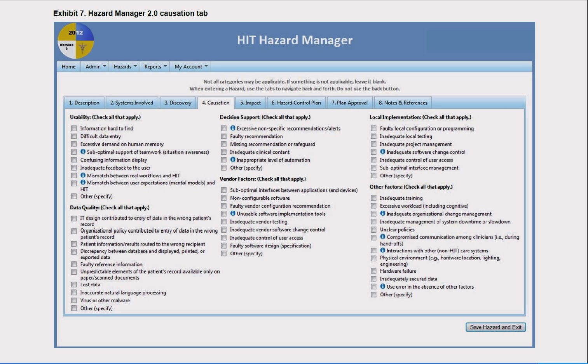Click info icon beside Mismatch between user expectations
This screenshot has width=588, height=364.
click(83, 182)
